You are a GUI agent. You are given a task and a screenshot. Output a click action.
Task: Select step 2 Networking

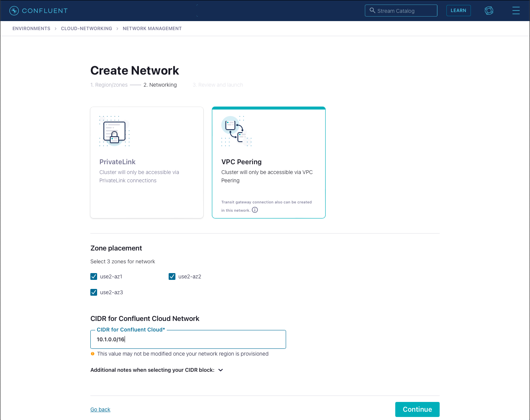160,85
